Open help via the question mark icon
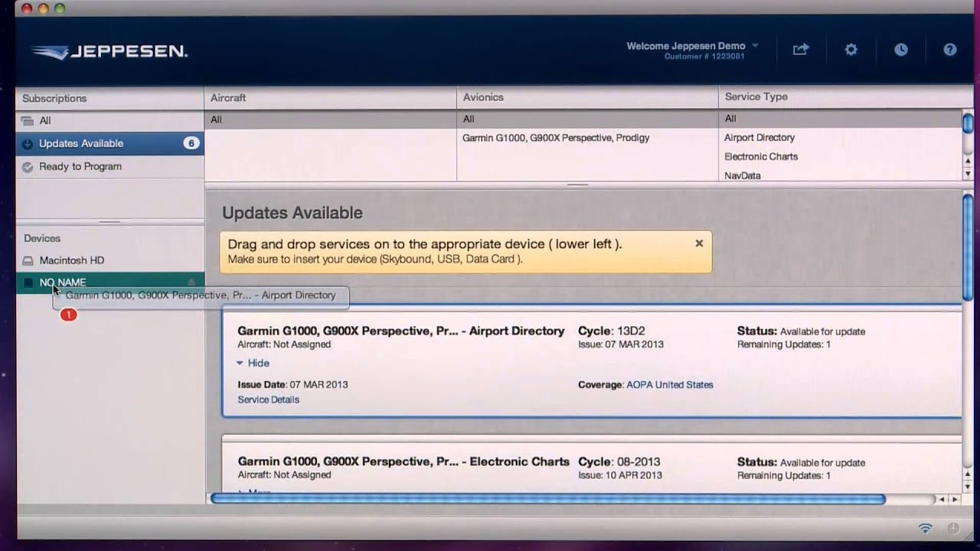Image resolution: width=980 pixels, height=551 pixels. tap(950, 50)
